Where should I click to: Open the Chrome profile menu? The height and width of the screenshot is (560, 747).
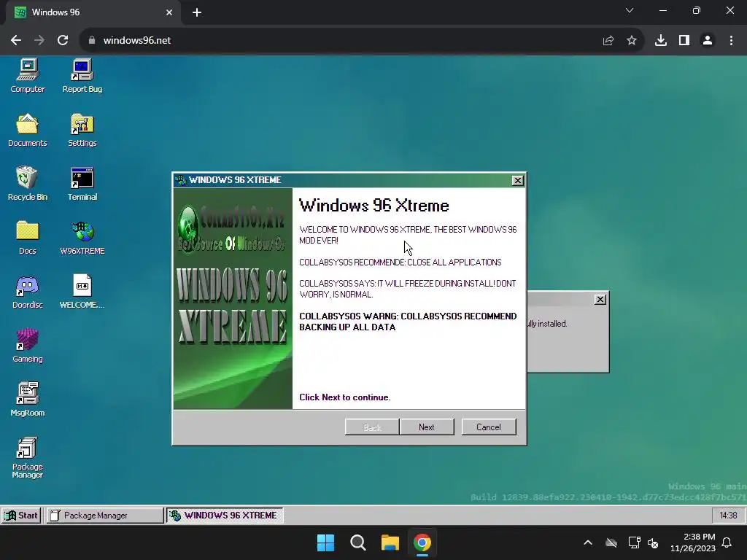point(708,41)
